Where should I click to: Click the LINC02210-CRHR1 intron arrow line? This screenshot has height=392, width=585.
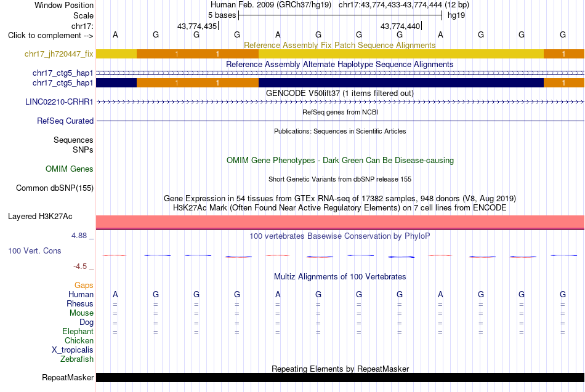tap(340, 102)
